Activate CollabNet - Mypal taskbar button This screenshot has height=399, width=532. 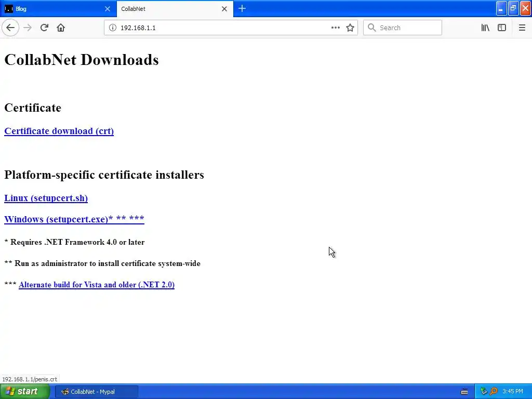click(x=97, y=392)
